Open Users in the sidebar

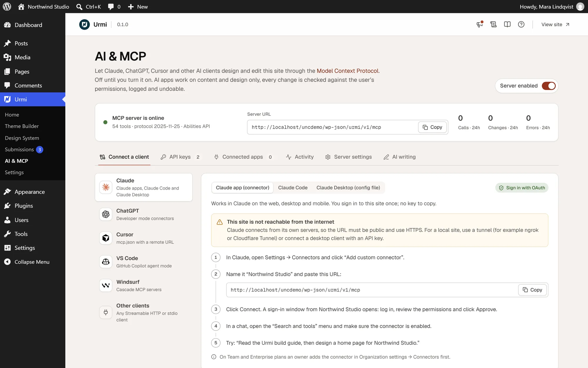(x=33, y=220)
